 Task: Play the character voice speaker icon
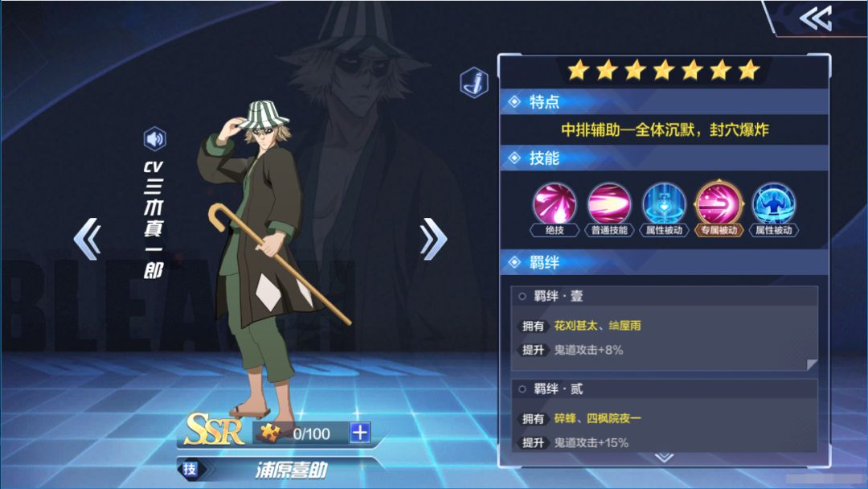[x=154, y=138]
